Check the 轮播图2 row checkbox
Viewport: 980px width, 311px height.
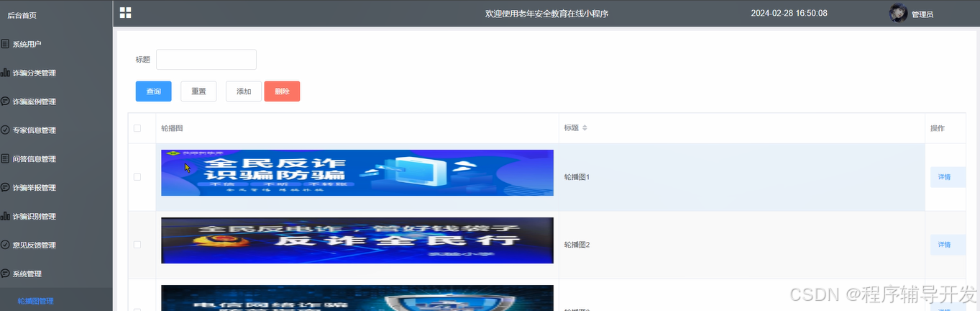coord(137,245)
